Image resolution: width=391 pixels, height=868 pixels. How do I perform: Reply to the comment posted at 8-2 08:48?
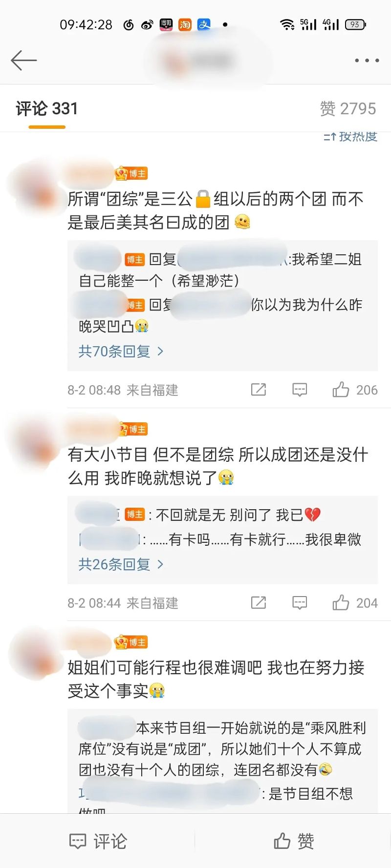point(300,390)
